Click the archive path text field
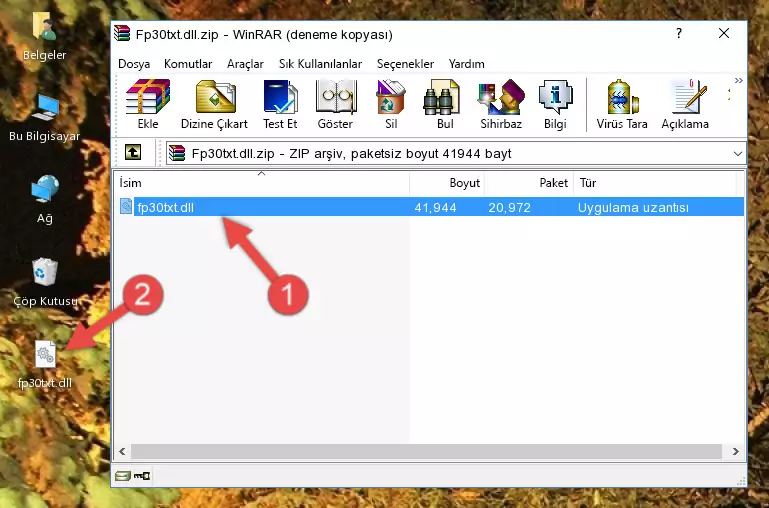 coord(456,153)
